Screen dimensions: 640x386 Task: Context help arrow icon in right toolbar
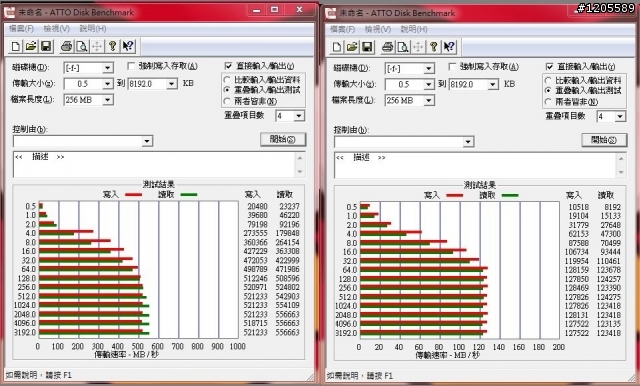(449, 47)
